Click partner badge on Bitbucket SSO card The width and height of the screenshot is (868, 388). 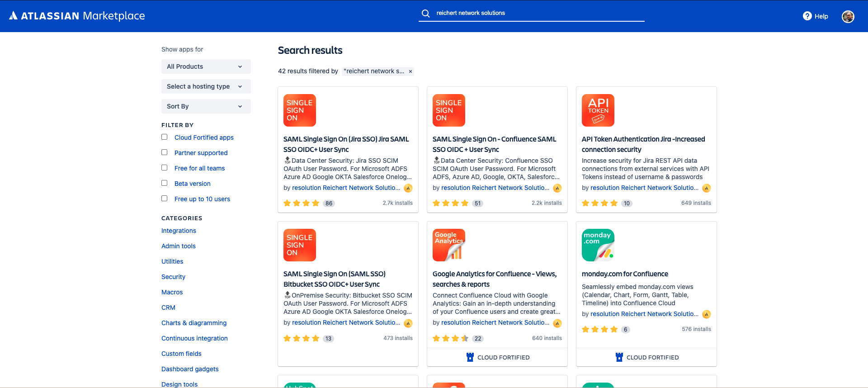408,323
